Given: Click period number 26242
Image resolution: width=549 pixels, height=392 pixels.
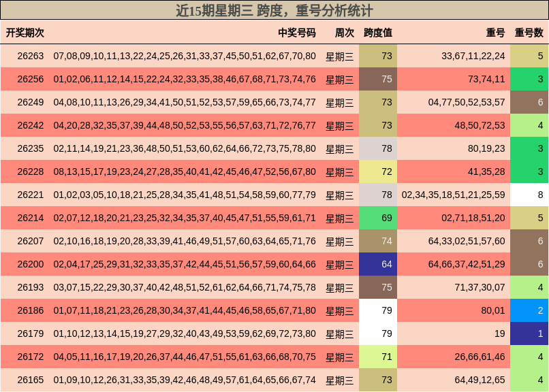Looking at the screenshot, I should [x=31, y=125].
